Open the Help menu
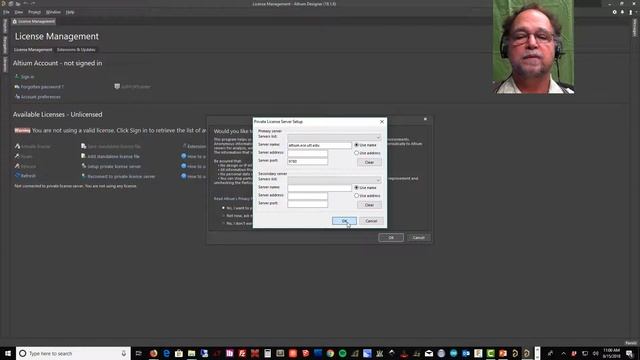The width and height of the screenshot is (640, 360). (70, 12)
